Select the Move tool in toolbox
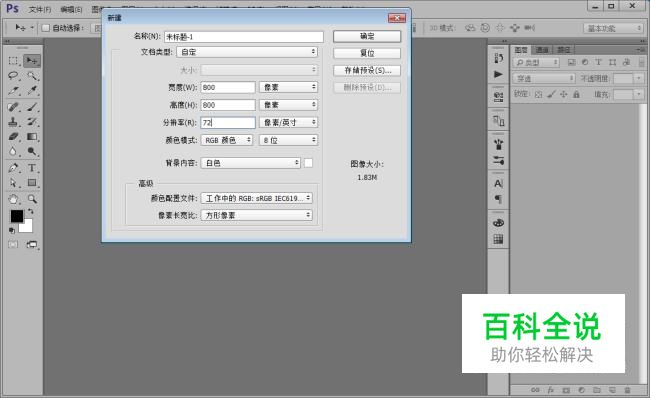Screen dimensions: 650x398 (32, 61)
